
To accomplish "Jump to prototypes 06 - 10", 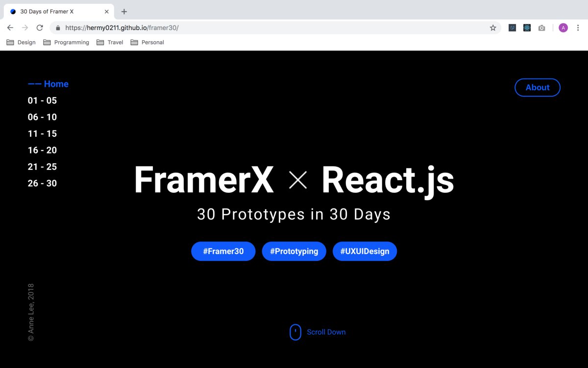I will coord(42,117).
